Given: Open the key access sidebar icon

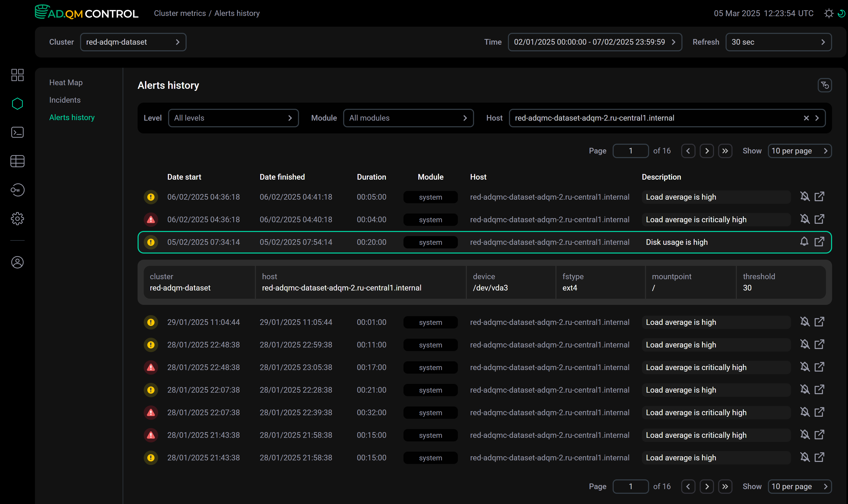Looking at the screenshot, I should coord(17,190).
